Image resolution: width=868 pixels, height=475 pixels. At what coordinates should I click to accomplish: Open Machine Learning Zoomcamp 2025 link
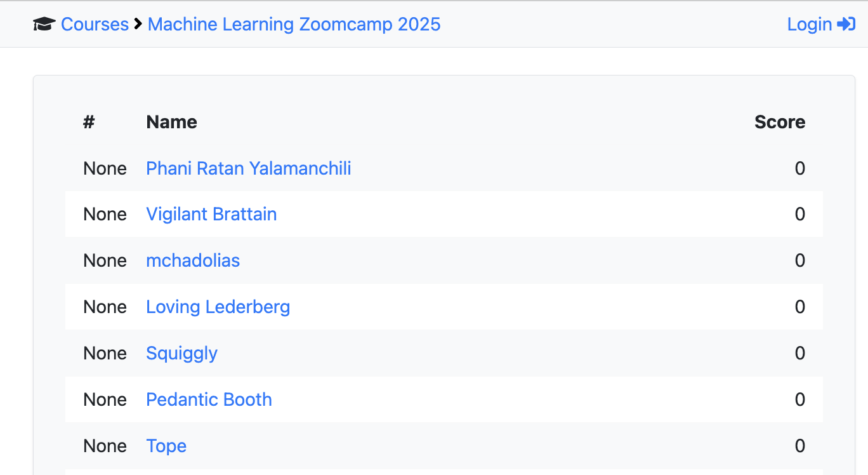click(294, 25)
